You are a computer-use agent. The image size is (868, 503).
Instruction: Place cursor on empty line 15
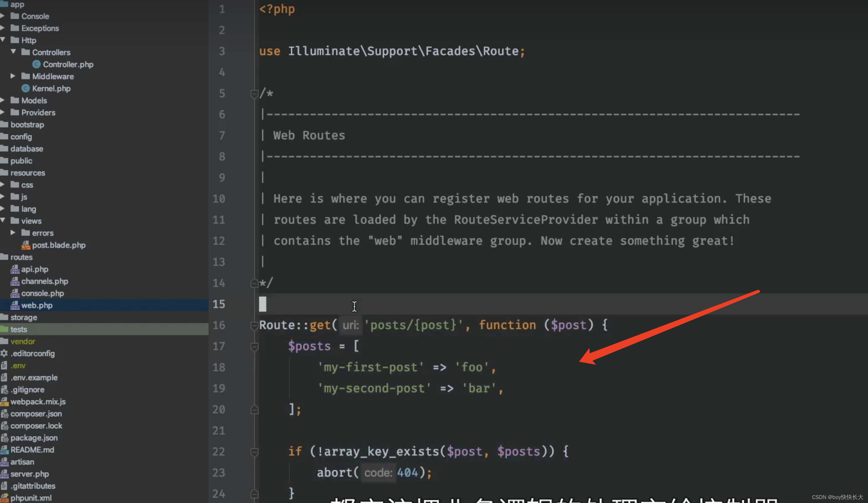[563, 304]
